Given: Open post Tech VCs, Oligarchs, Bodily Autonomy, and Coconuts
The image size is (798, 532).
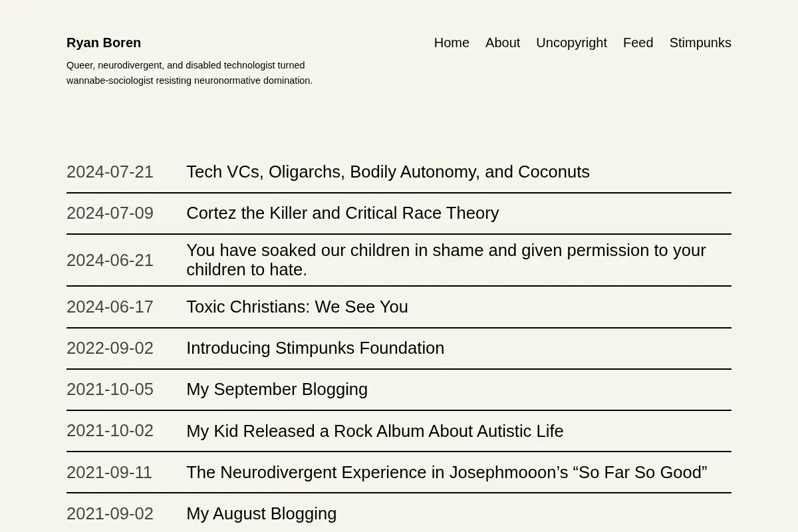Looking at the screenshot, I should pos(388,172).
